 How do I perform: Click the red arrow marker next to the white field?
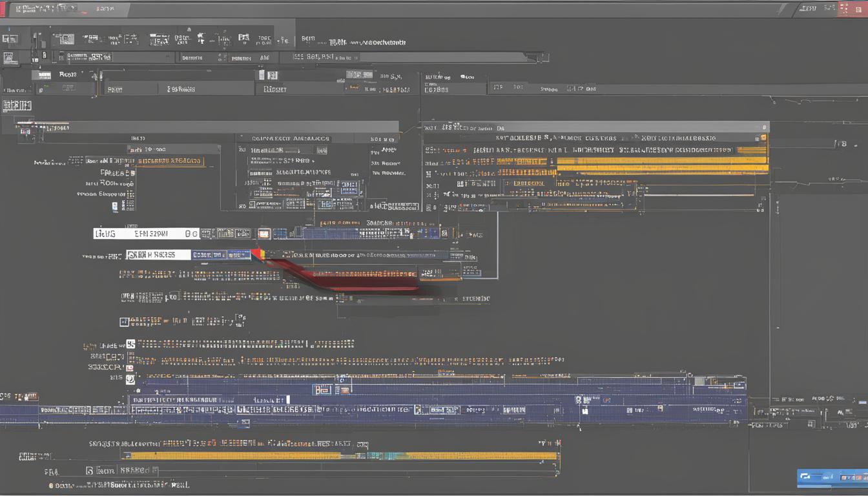pos(256,254)
